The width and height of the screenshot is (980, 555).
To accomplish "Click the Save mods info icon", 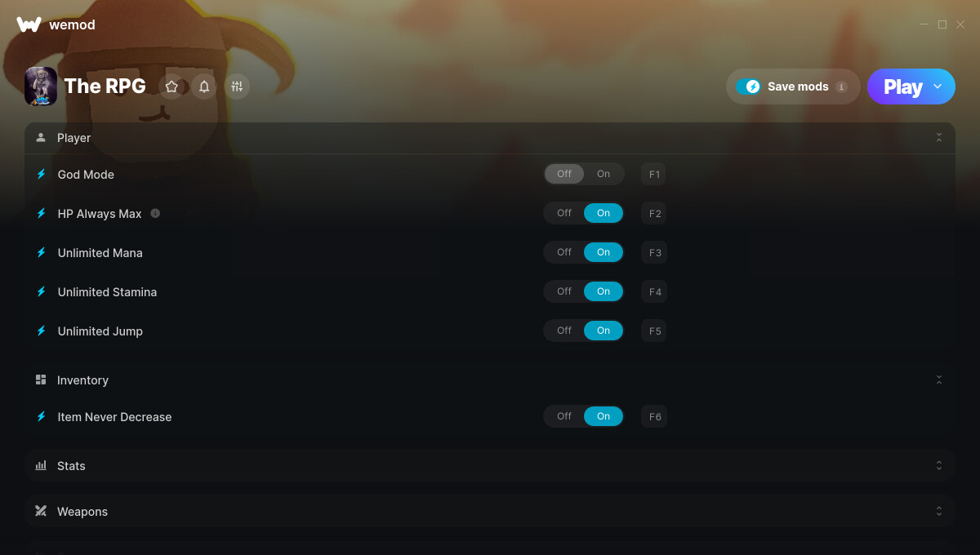I will (841, 87).
